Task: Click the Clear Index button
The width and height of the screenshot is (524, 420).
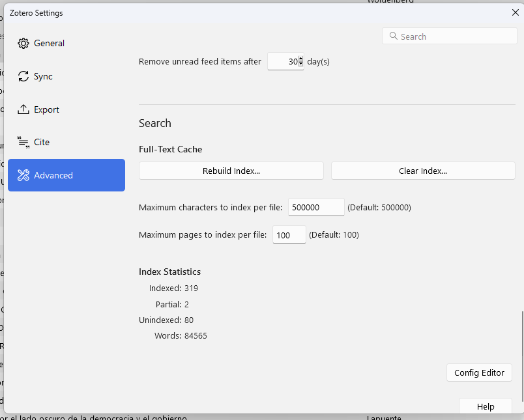Action: [x=423, y=171]
